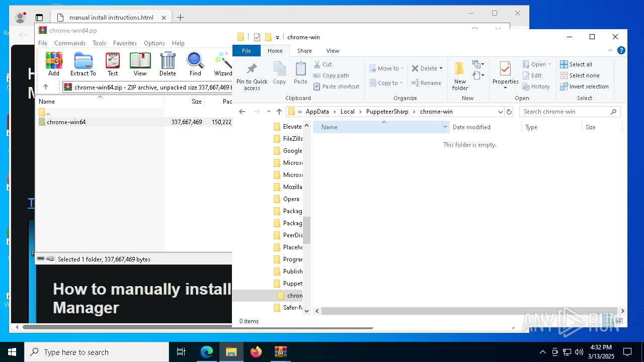Click Rename in the Organize group

point(426,83)
